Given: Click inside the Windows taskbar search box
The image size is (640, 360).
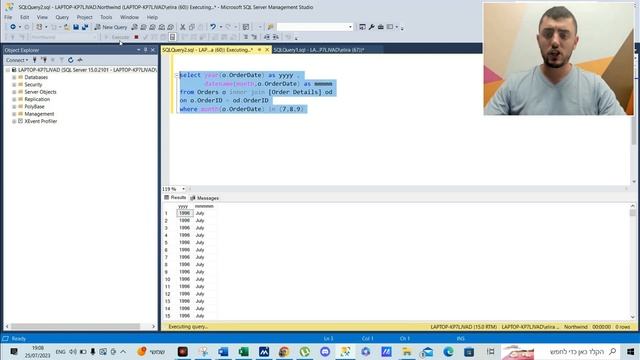Looking at the screenshot, I should coord(577,351).
